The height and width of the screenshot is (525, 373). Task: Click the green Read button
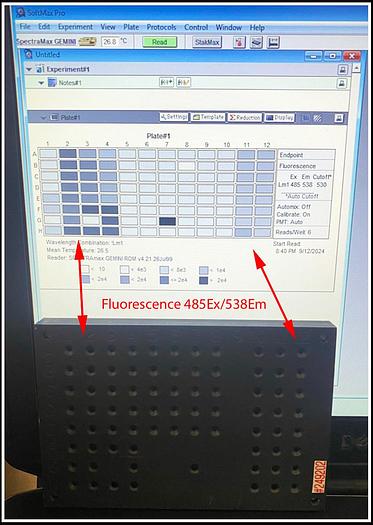point(159,42)
